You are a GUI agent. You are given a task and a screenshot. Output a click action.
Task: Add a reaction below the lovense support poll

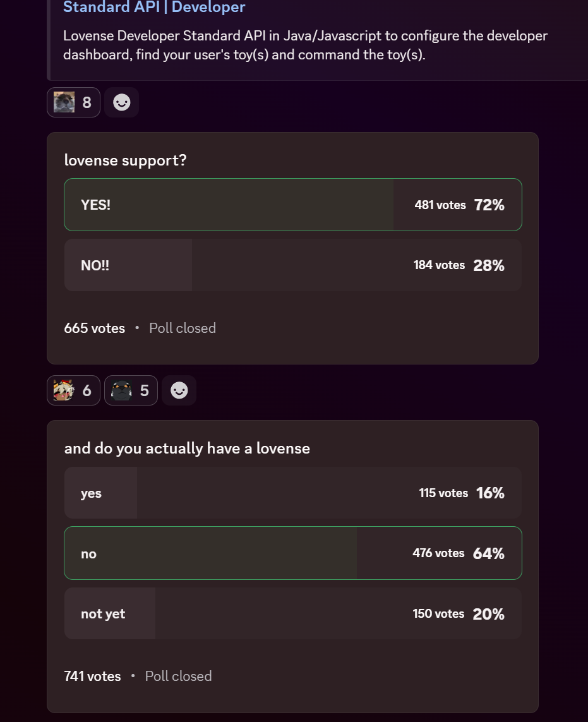(x=179, y=390)
